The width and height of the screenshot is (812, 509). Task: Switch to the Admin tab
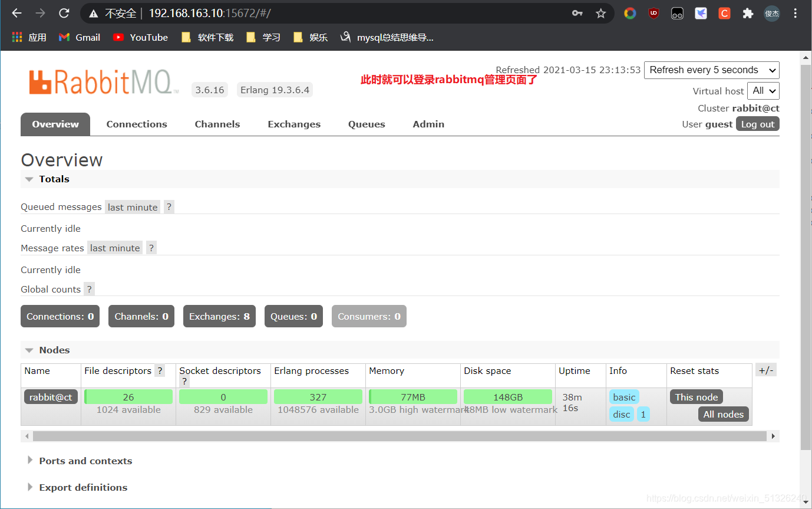[428, 124]
